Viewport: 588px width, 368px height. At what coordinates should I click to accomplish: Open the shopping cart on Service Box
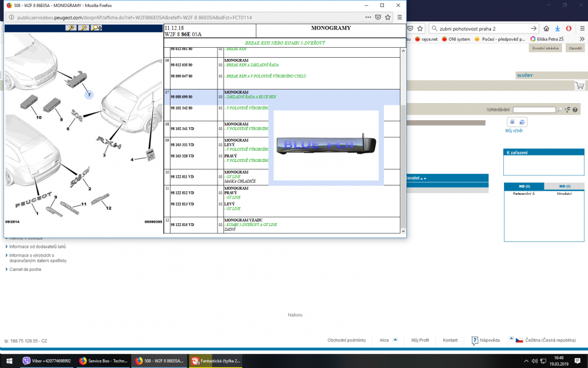pos(580,86)
